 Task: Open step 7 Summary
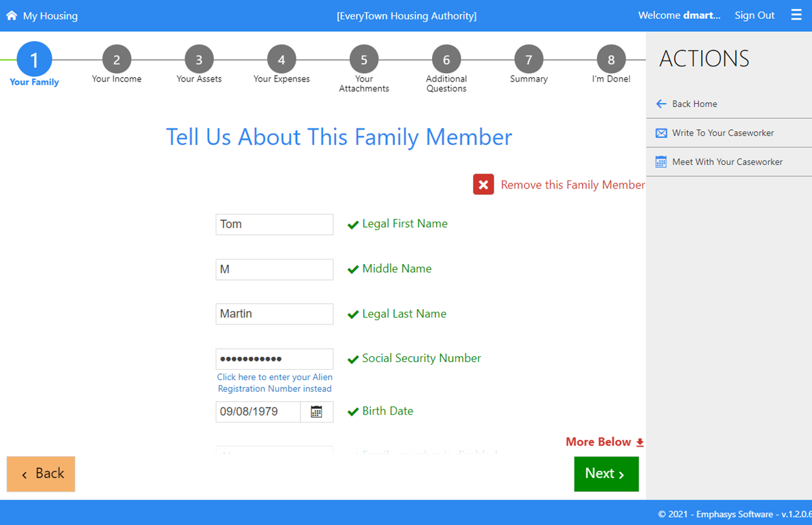(x=529, y=60)
